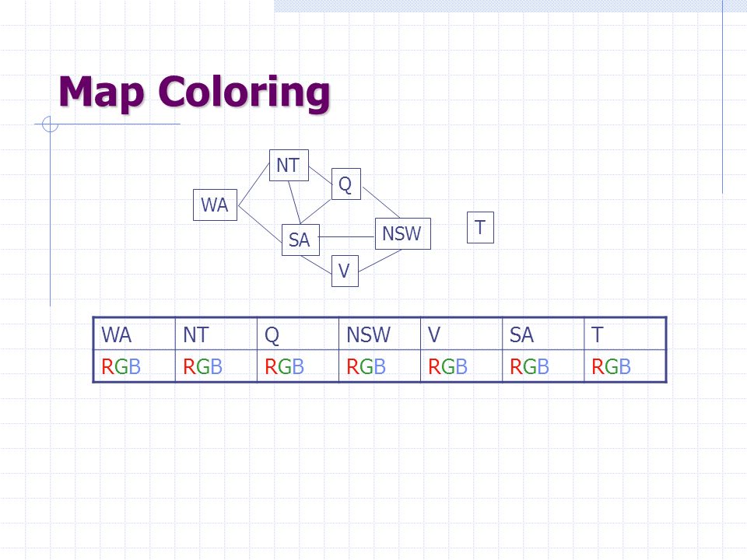Select RGB domain under T column

point(612,366)
